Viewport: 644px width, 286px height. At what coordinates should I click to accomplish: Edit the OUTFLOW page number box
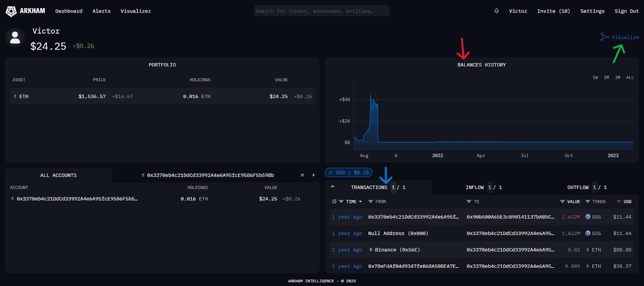point(594,187)
